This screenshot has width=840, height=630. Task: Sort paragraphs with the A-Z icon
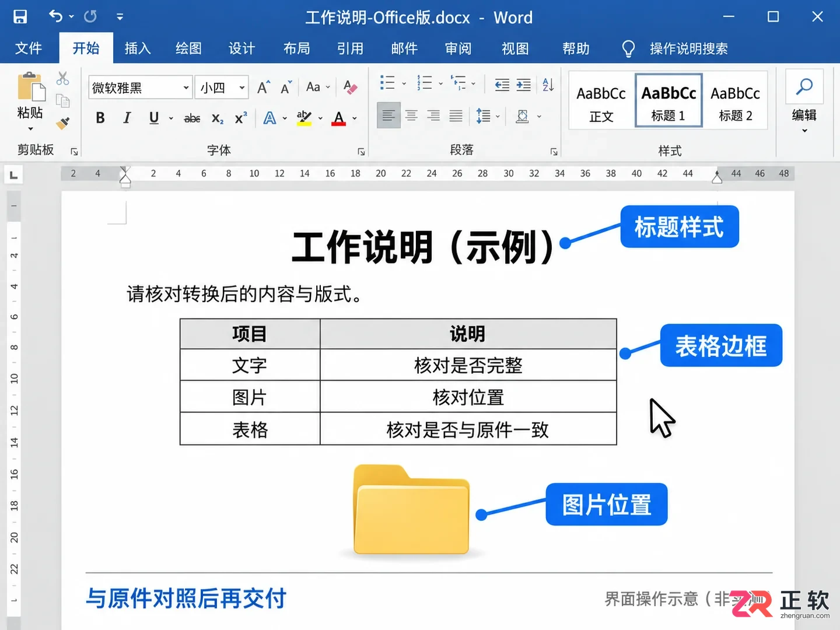(x=548, y=85)
